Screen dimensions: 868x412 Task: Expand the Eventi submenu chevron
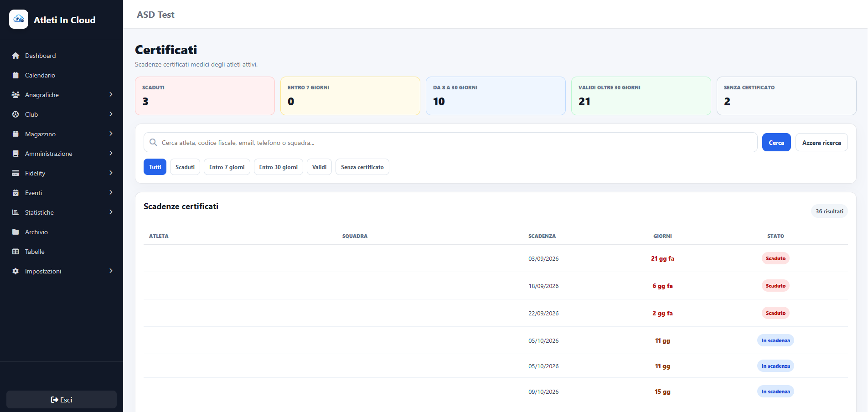111,192
